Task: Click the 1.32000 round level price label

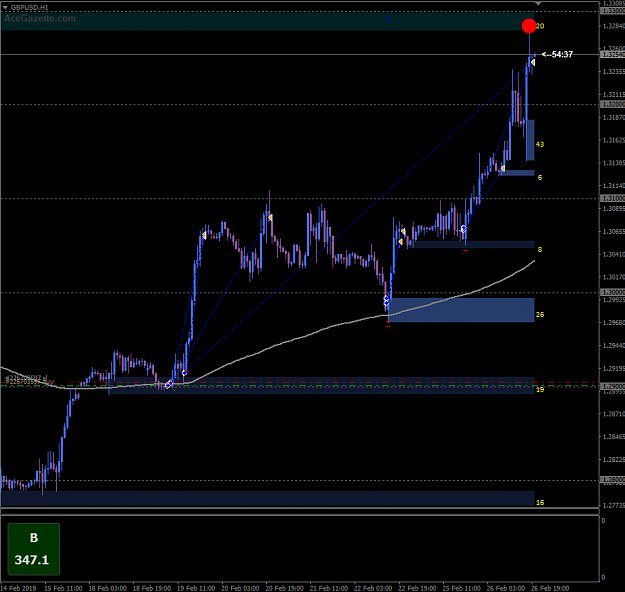Action: coord(612,104)
